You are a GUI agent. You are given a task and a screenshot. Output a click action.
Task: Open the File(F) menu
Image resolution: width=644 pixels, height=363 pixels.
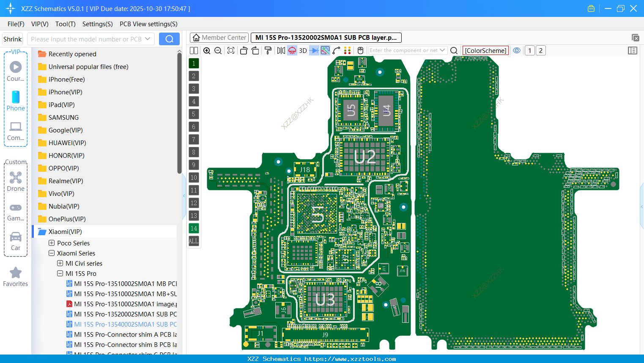pos(16,24)
